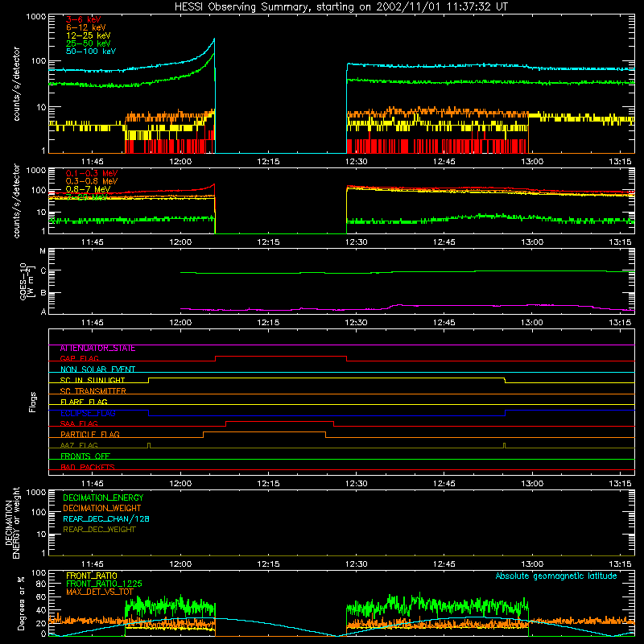Click the Degrees or % axis title
644x644 pixels.
point(22,604)
